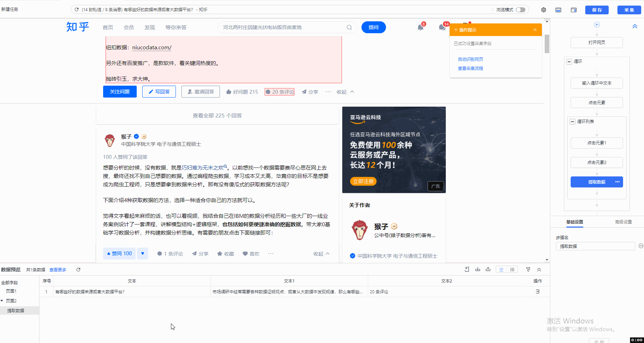This screenshot has height=343, width=644.
Task: Click the circular icon beside step name field
Action: click(x=641, y=246)
